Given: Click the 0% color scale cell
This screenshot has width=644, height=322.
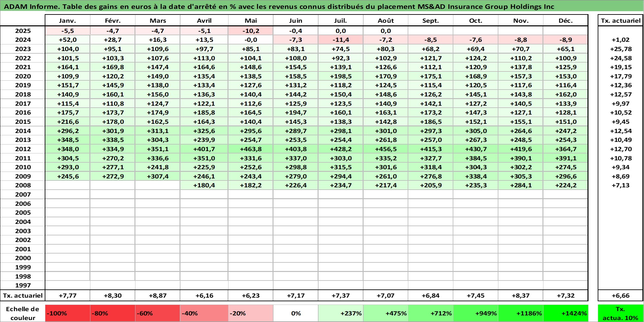Looking at the screenshot, I should coord(296,313).
